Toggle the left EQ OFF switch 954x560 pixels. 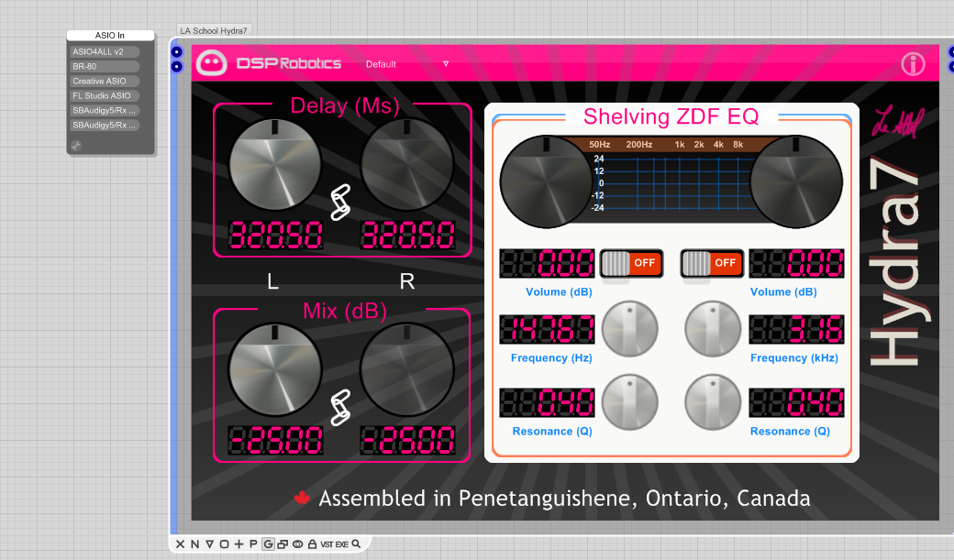631,263
